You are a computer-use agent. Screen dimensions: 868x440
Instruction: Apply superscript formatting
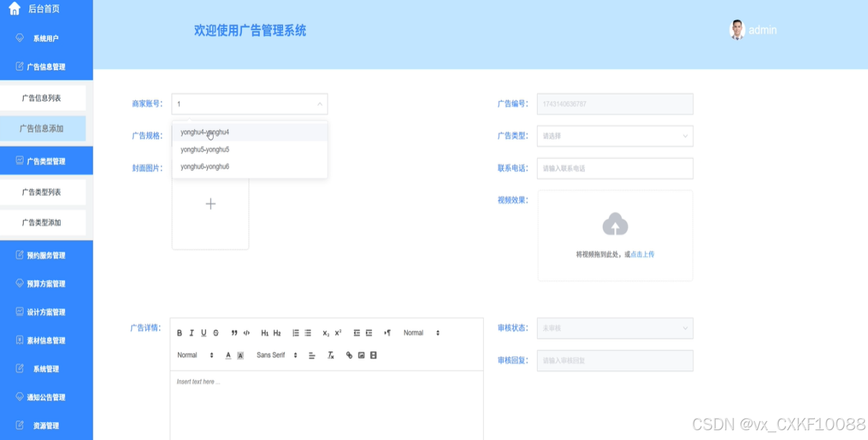[x=338, y=333]
